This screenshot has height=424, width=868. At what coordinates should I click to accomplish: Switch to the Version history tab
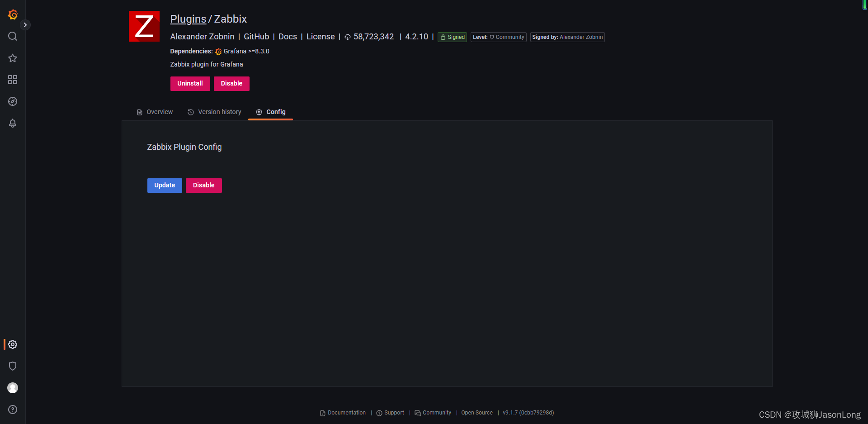click(214, 112)
